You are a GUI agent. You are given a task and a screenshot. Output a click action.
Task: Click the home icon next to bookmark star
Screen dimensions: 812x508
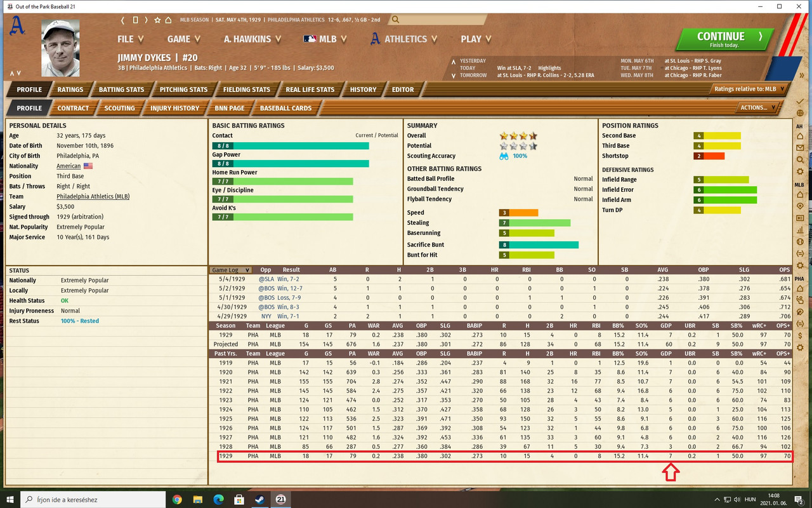[169, 20]
